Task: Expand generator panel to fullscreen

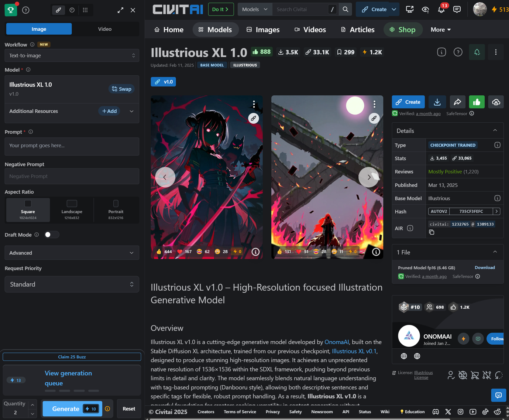Action: click(120, 10)
